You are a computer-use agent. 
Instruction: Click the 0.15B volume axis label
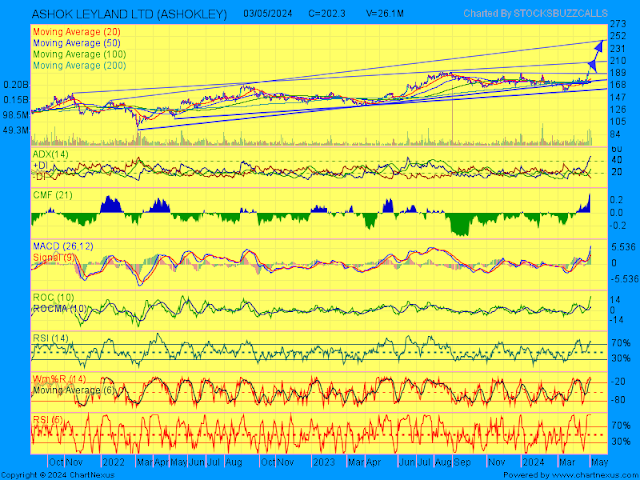[x=16, y=100]
